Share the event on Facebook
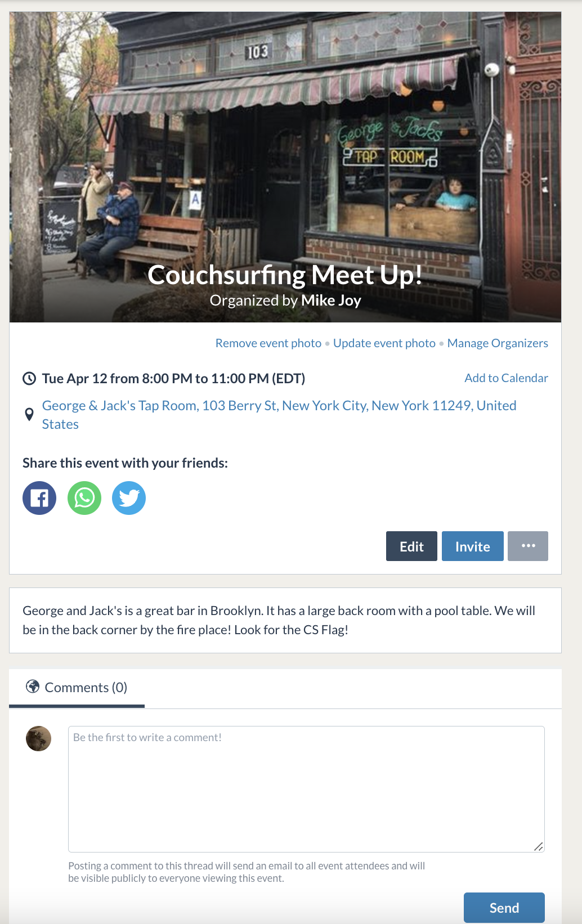The width and height of the screenshot is (582, 924). coord(39,498)
